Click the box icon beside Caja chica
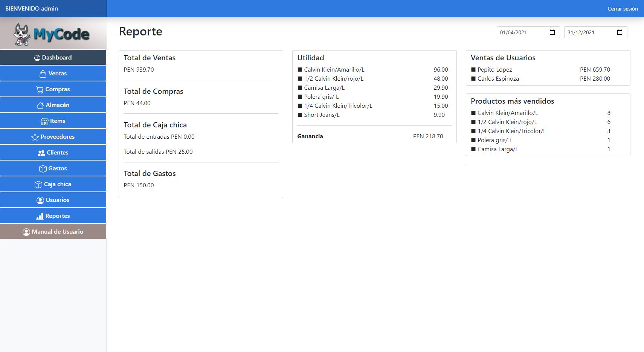 click(38, 185)
